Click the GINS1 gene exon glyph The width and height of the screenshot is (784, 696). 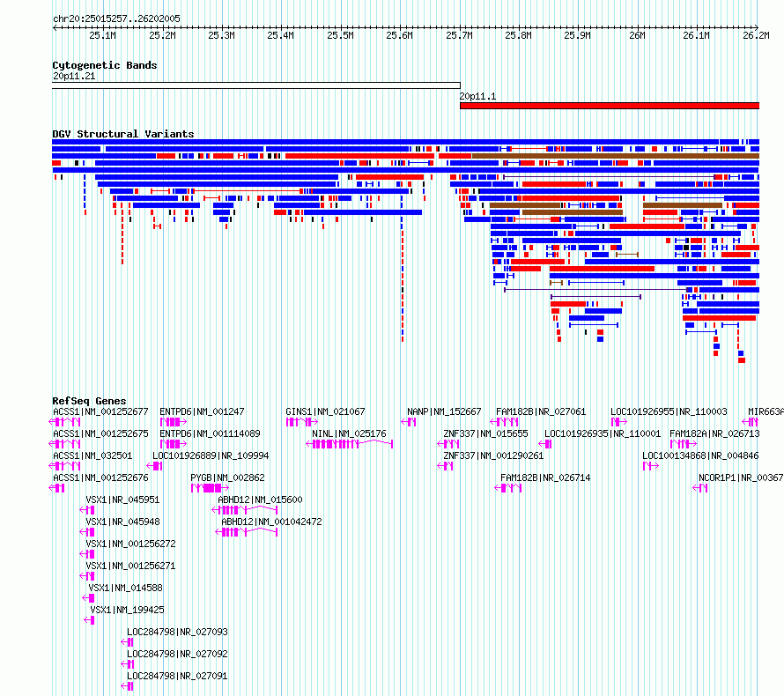tap(301, 422)
